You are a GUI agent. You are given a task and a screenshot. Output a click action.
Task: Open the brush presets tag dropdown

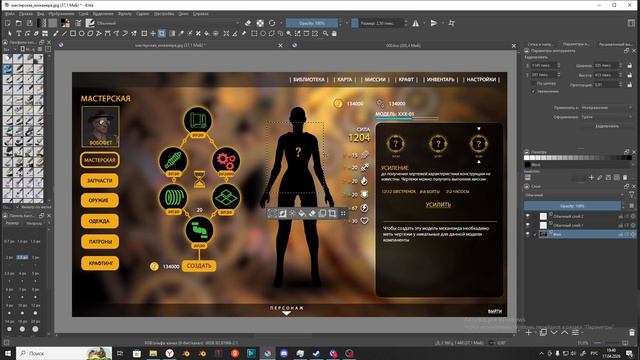tap(10, 49)
